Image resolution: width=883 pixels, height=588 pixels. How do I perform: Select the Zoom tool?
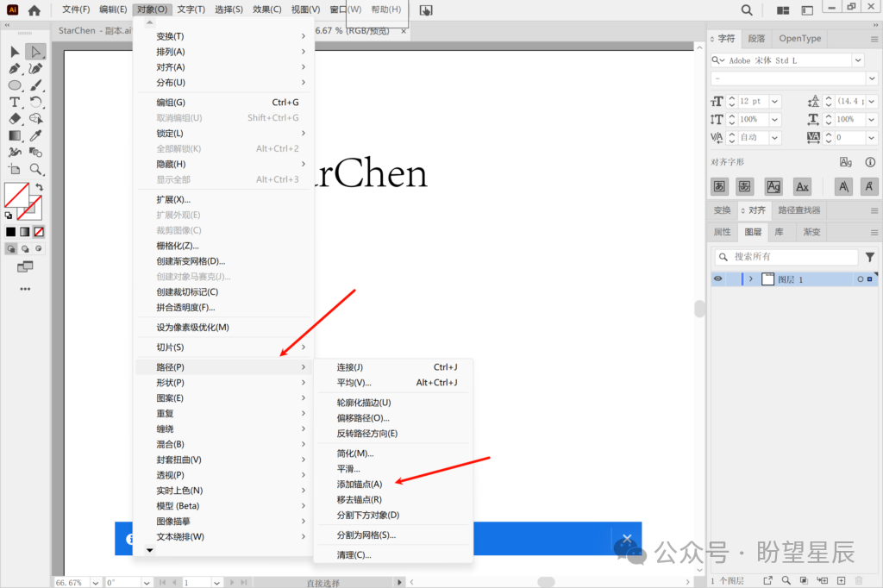[35, 169]
